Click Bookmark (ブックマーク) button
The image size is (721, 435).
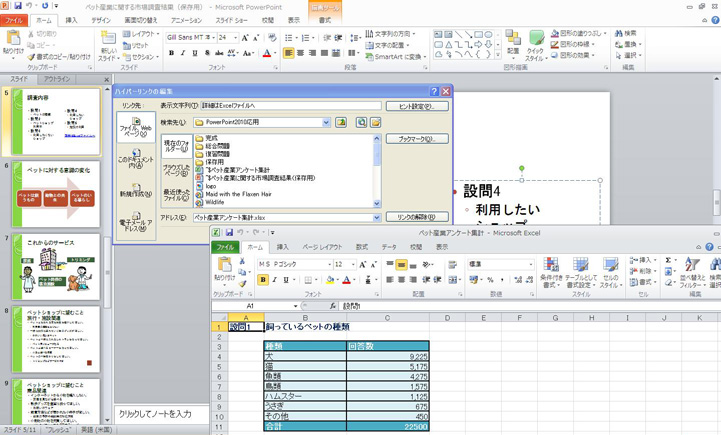pyautogui.click(x=417, y=139)
